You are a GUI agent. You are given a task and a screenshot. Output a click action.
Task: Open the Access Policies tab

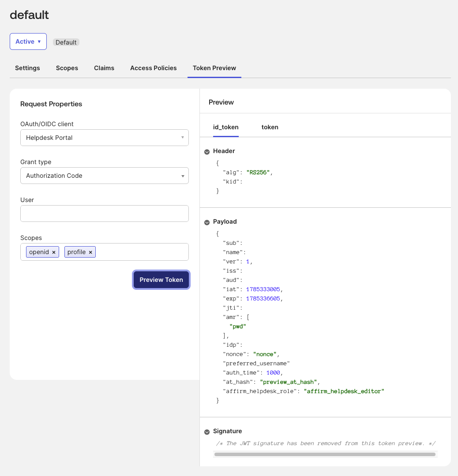pos(154,68)
